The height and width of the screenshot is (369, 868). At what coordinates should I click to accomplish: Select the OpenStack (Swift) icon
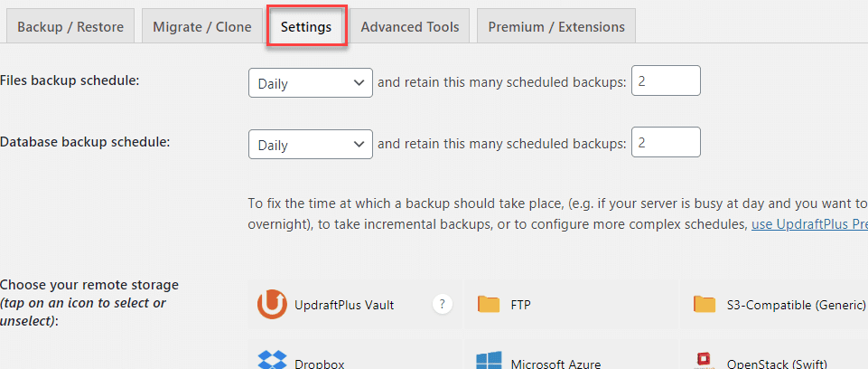705,361
